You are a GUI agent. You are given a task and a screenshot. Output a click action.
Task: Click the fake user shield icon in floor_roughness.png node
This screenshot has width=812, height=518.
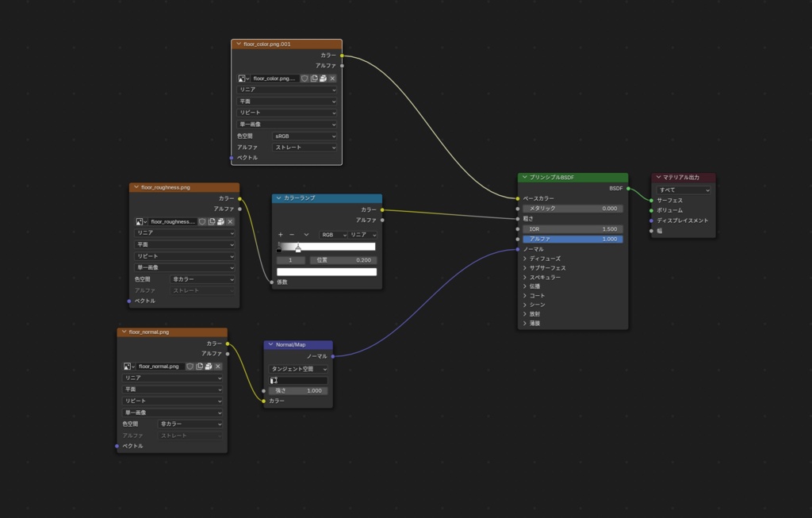point(202,221)
